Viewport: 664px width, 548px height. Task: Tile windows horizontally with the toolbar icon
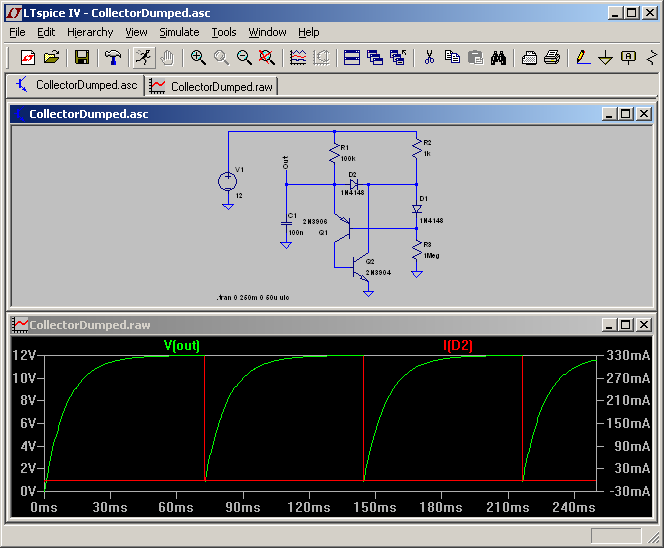(x=352, y=57)
